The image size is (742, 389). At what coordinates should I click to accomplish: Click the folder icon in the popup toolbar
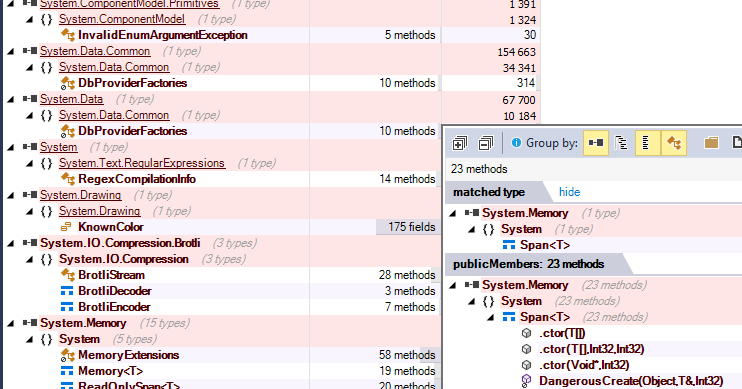tap(711, 142)
